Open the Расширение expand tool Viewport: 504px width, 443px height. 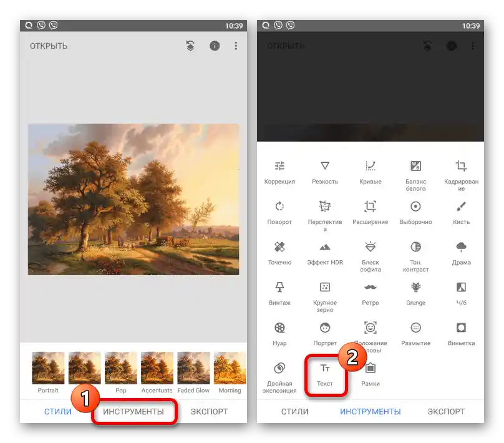click(x=371, y=213)
